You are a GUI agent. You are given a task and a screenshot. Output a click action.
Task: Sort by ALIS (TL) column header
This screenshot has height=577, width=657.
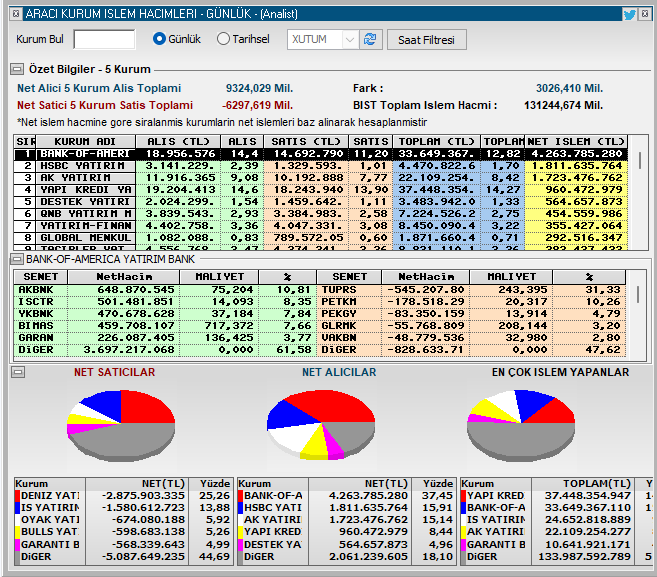[x=178, y=141]
